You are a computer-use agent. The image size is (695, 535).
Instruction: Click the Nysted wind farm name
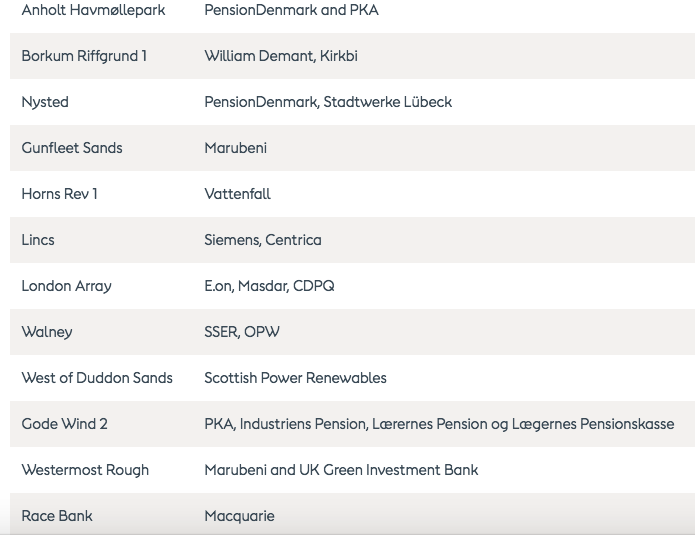(45, 102)
